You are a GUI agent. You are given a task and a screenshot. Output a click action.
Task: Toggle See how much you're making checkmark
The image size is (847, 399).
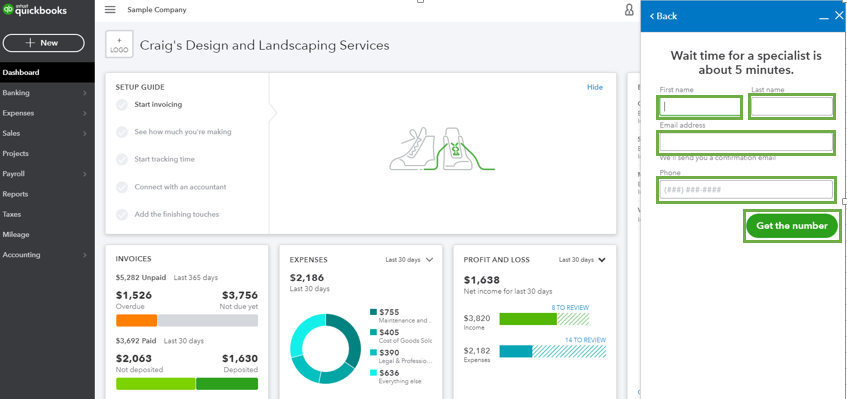(x=122, y=132)
